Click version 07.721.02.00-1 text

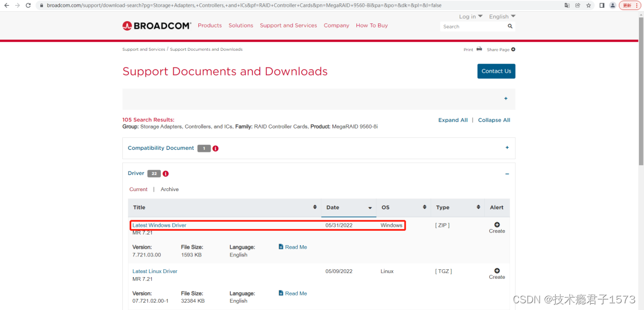(150, 301)
